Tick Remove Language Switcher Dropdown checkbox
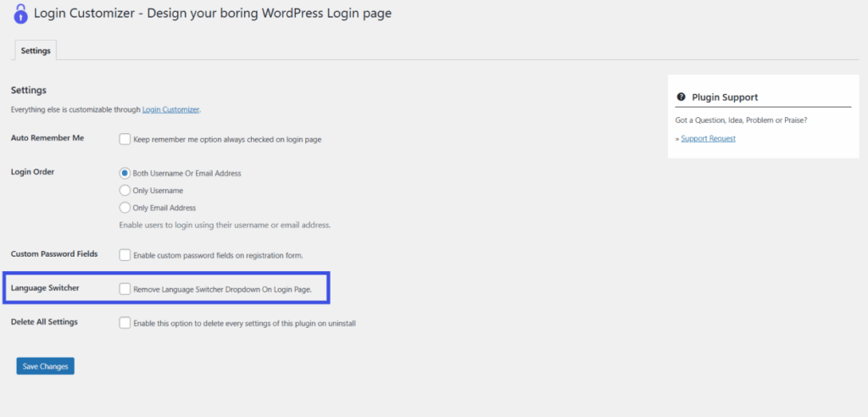The width and height of the screenshot is (868, 417). coord(125,288)
